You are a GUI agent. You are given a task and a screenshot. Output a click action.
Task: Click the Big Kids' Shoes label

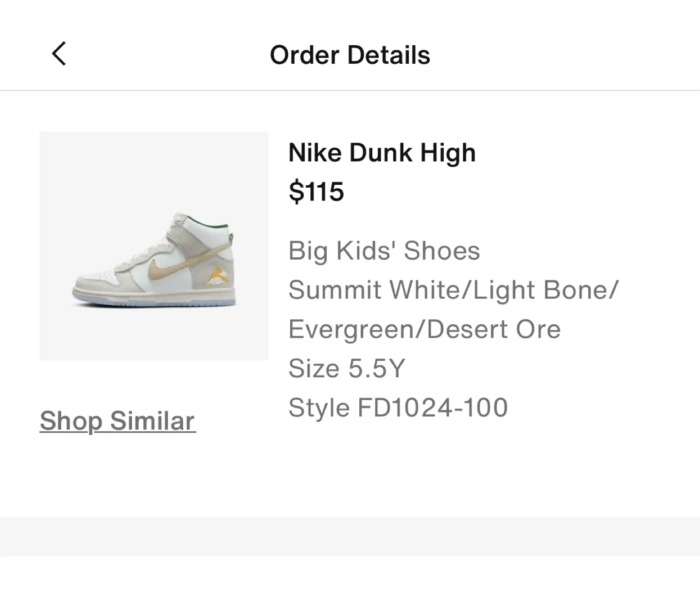384,251
